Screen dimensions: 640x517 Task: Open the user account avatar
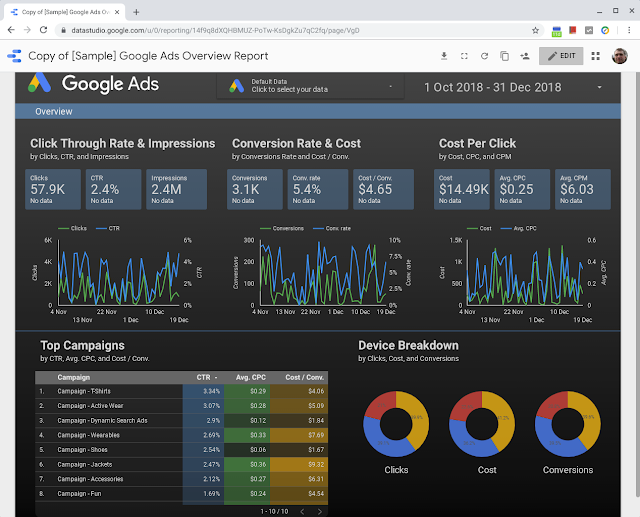point(620,56)
